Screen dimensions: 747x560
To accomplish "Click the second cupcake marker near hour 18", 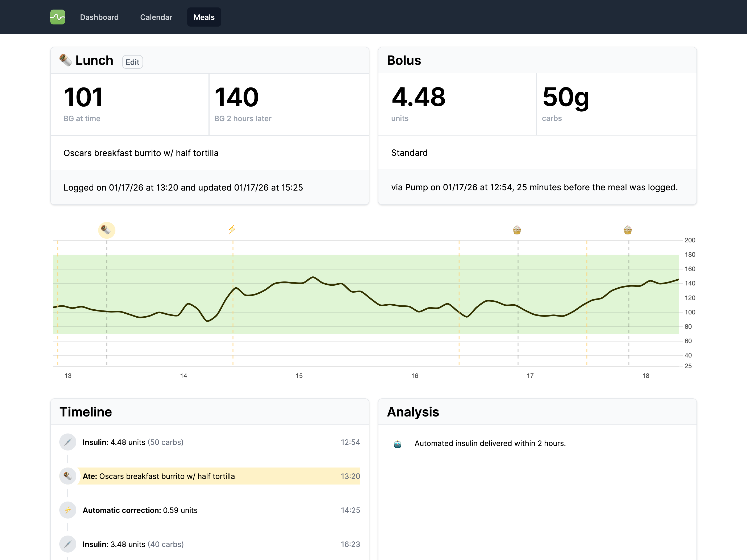I will tap(627, 230).
